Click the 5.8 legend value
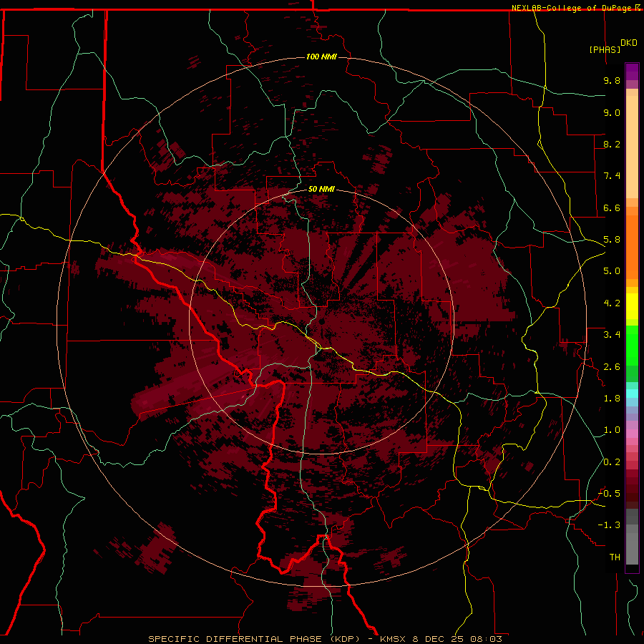The image size is (644, 644). pyautogui.click(x=612, y=240)
